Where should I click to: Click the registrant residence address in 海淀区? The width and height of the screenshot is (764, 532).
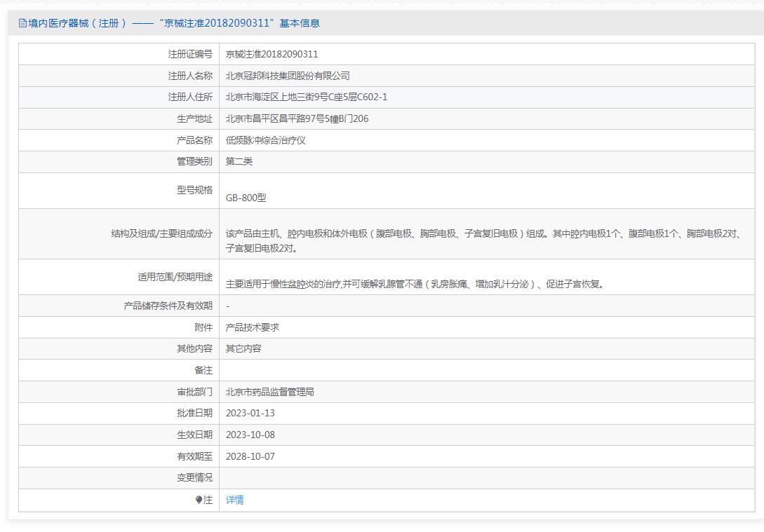tap(307, 97)
